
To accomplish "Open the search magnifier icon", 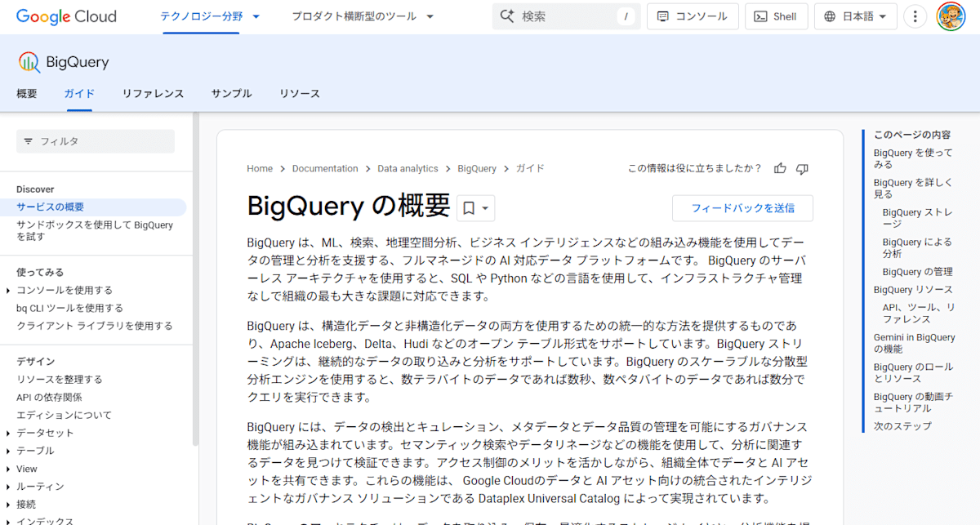I will [508, 16].
